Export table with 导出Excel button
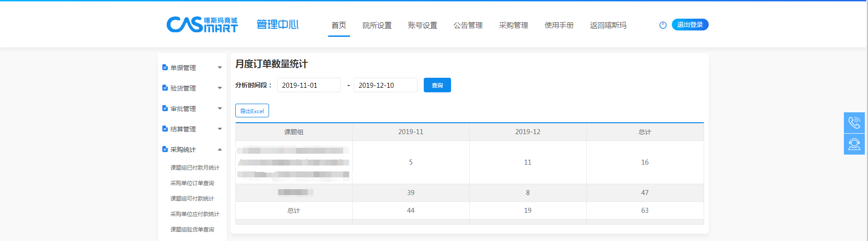868x241 pixels. tap(252, 111)
